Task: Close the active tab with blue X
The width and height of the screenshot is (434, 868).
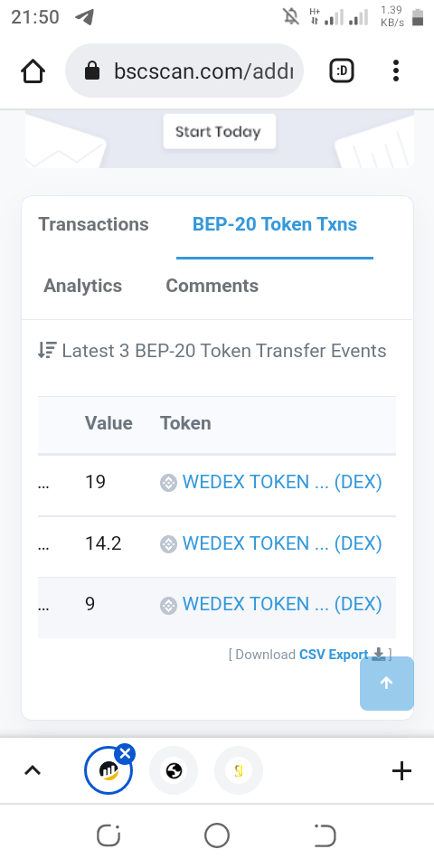Action: [125, 754]
